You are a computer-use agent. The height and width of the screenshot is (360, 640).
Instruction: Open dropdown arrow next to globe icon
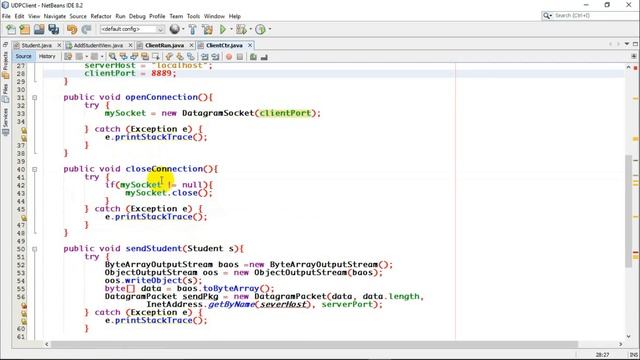tap(182, 29)
